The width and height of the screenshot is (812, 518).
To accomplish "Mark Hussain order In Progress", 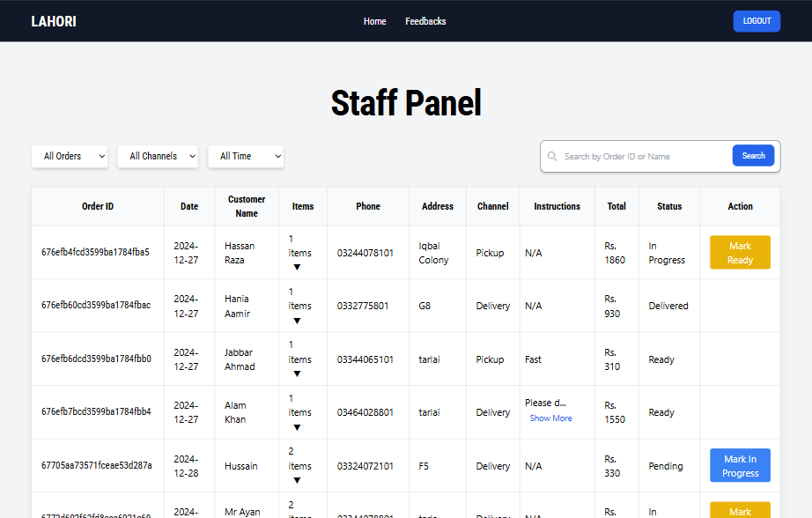I will pos(740,465).
